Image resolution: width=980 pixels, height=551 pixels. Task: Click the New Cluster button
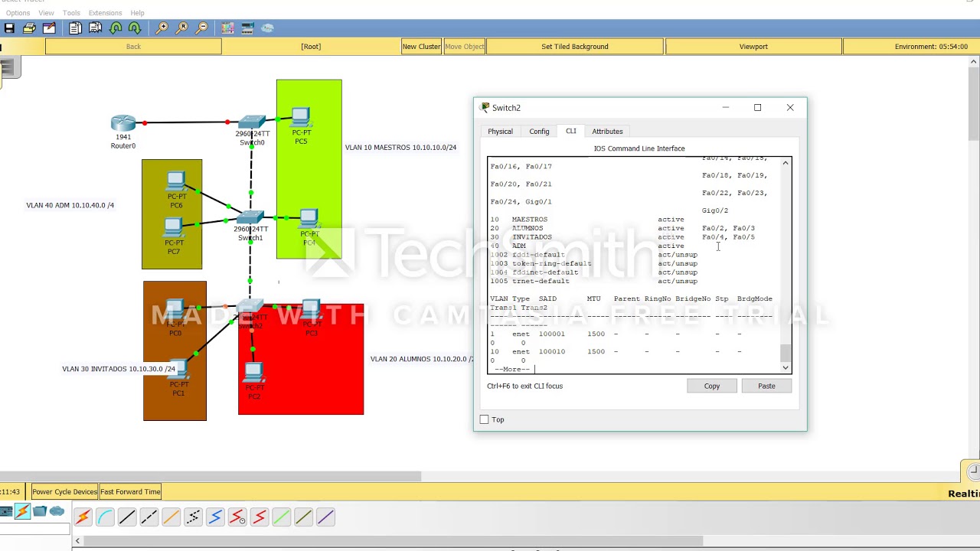click(421, 47)
